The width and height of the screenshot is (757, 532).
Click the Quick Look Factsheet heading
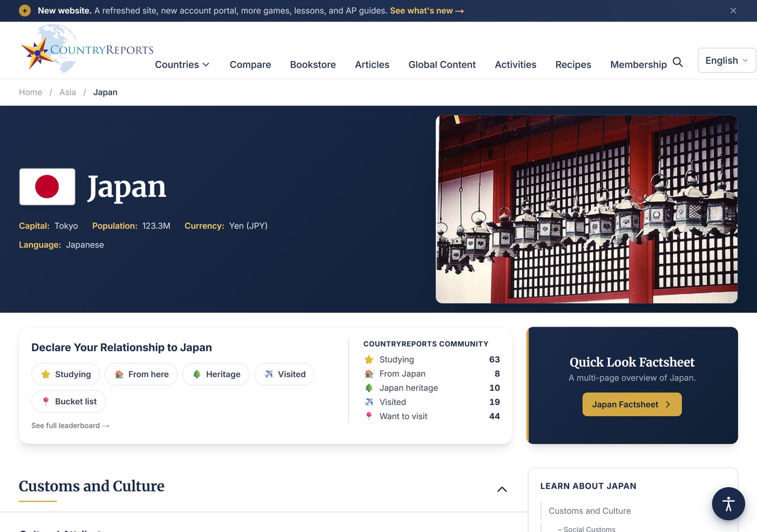(x=632, y=362)
